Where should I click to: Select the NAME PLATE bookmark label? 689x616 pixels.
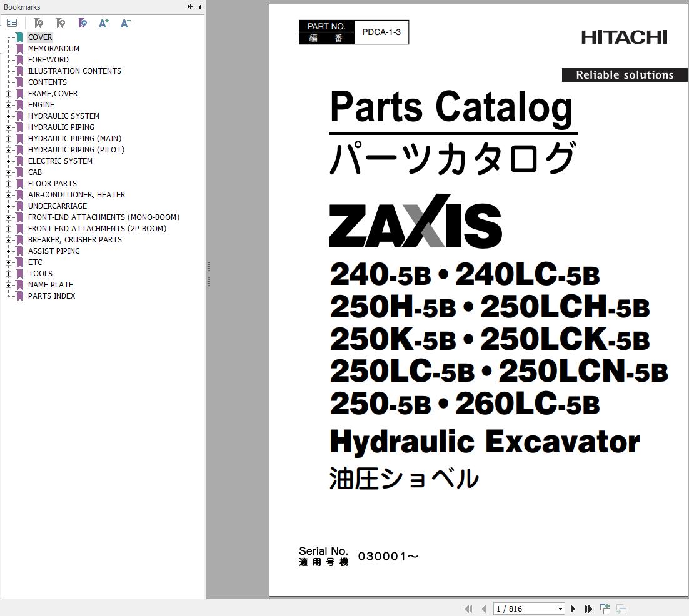coord(51,284)
